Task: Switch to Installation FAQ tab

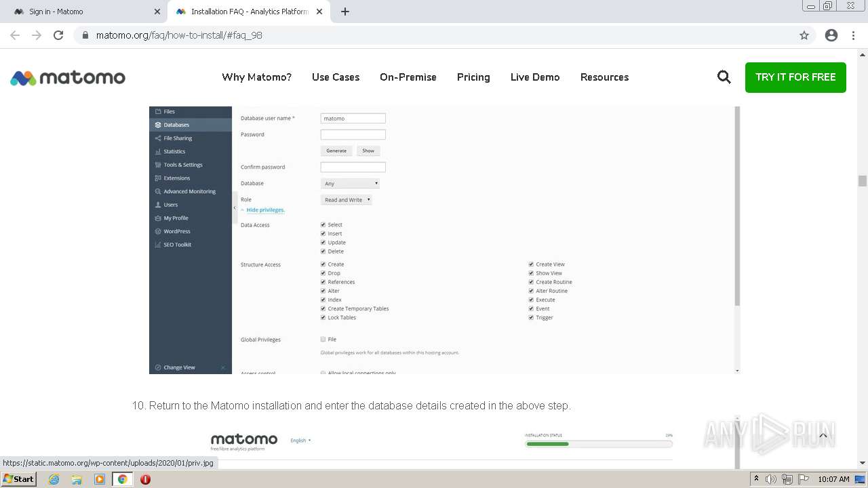Action: pos(248,12)
